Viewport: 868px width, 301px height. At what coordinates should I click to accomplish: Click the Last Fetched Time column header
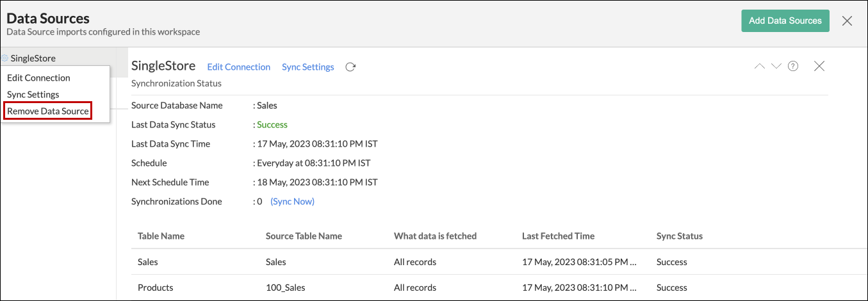pyautogui.click(x=558, y=236)
